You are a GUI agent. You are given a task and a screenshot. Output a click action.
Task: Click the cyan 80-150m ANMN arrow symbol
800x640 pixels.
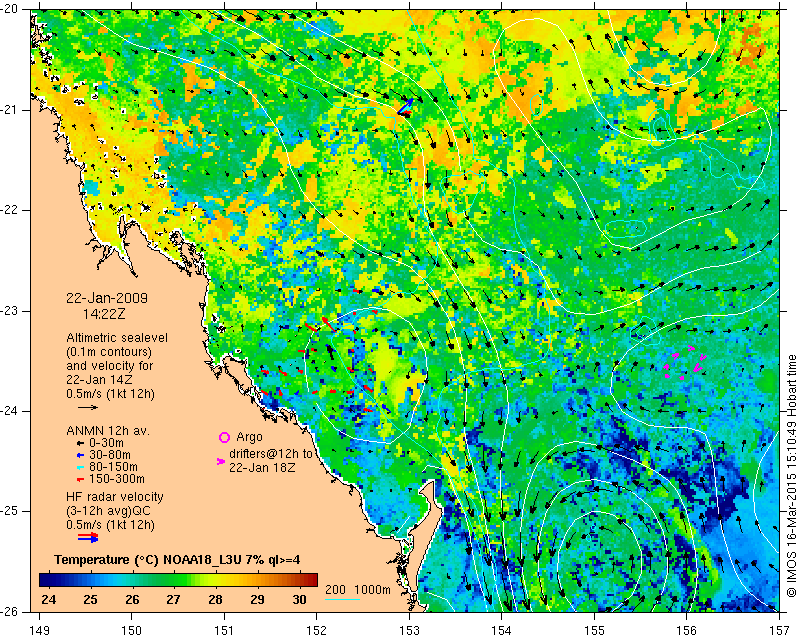tap(80, 467)
